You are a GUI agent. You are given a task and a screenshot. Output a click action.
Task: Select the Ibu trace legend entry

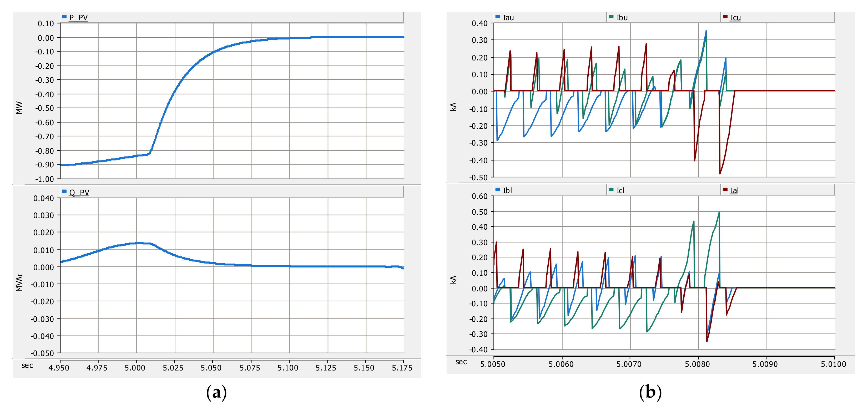click(622, 18)
